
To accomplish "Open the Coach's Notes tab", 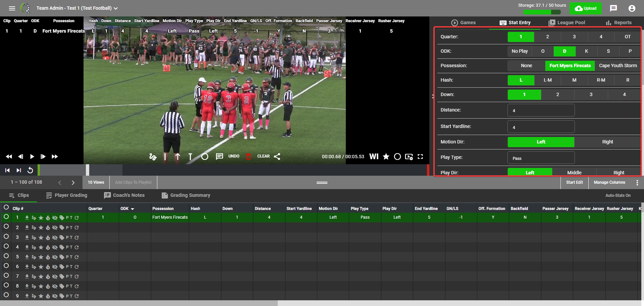I will pyautogui.click(x=124, y=195).
